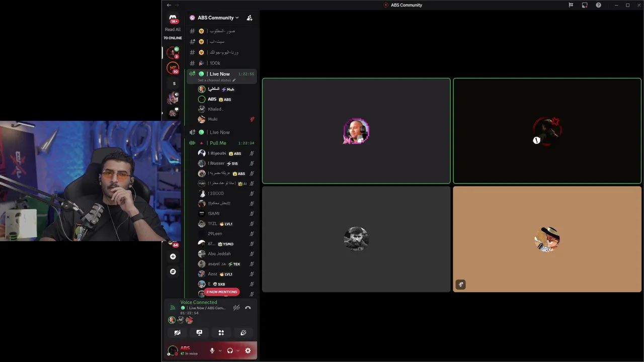Viewport: 644px width, 362px height.
Task: Share your screen button
Action: pos(199,333)
